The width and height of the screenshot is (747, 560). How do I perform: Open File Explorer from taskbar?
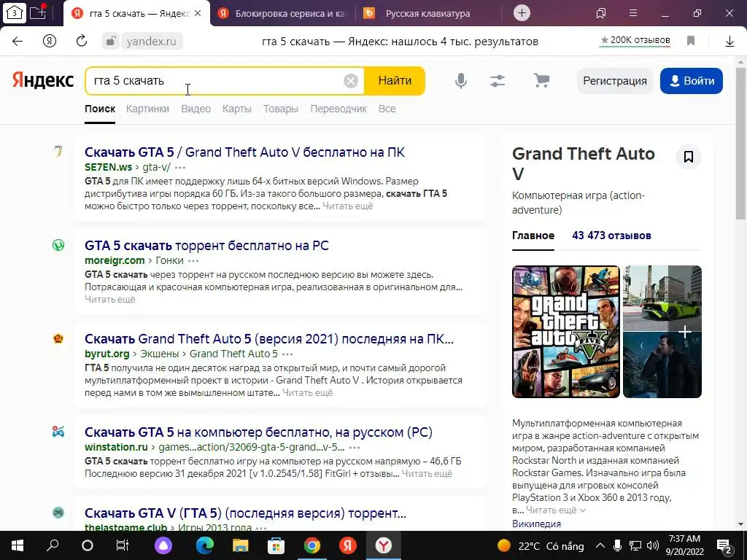click(241, 545)
